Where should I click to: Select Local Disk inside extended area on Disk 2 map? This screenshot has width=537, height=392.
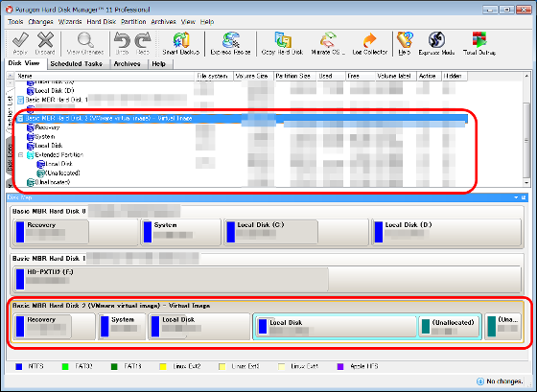click(336, 326)
